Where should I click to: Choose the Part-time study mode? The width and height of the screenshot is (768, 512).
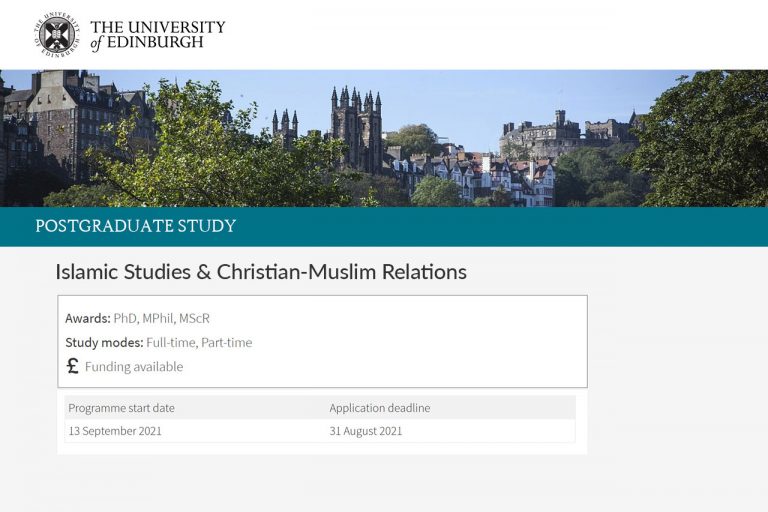[x=227, y=342]
